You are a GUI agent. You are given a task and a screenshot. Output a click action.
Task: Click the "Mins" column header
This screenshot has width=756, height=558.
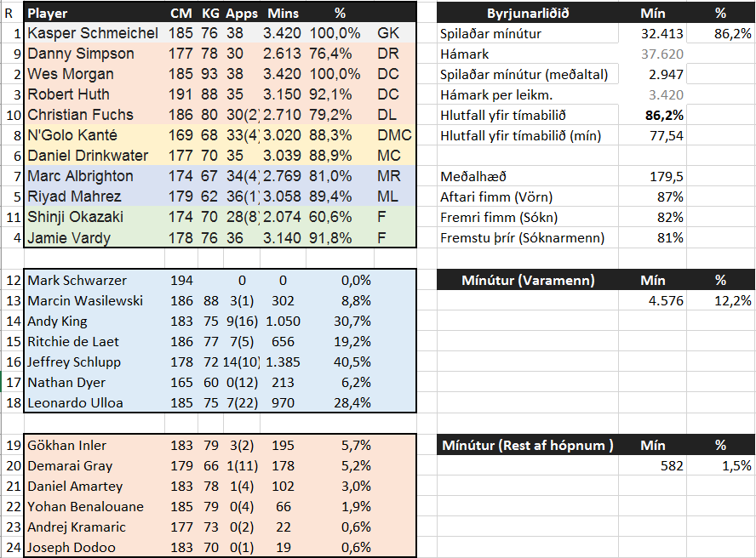pyautogui.click(x=283, y=14)
